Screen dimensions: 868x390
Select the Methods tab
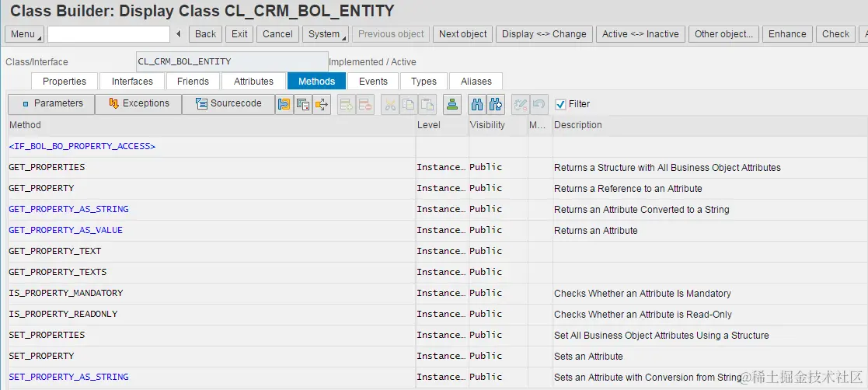(316, 82)
